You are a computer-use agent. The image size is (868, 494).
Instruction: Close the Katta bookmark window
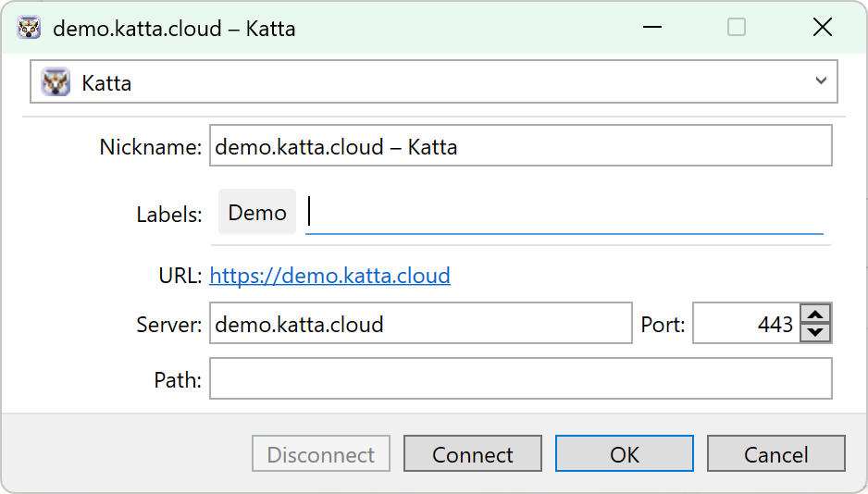pos(822,27)
